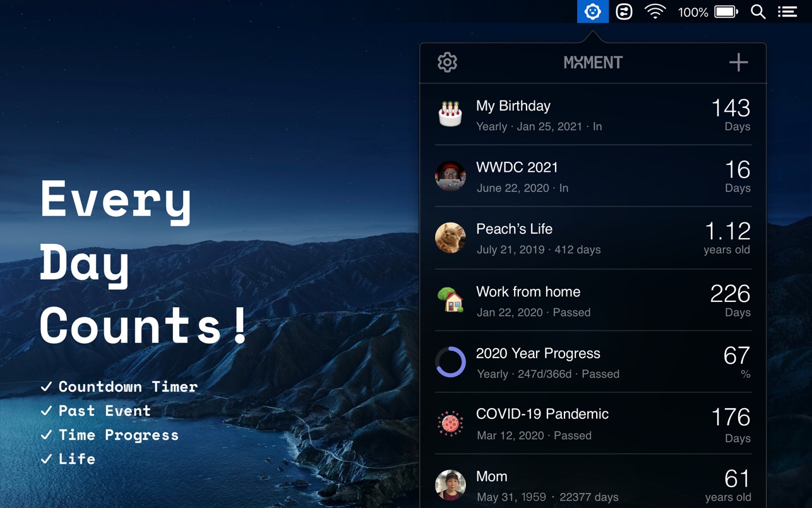Select the Mom event title
This screenshot has width=812, height=508.
492,476
